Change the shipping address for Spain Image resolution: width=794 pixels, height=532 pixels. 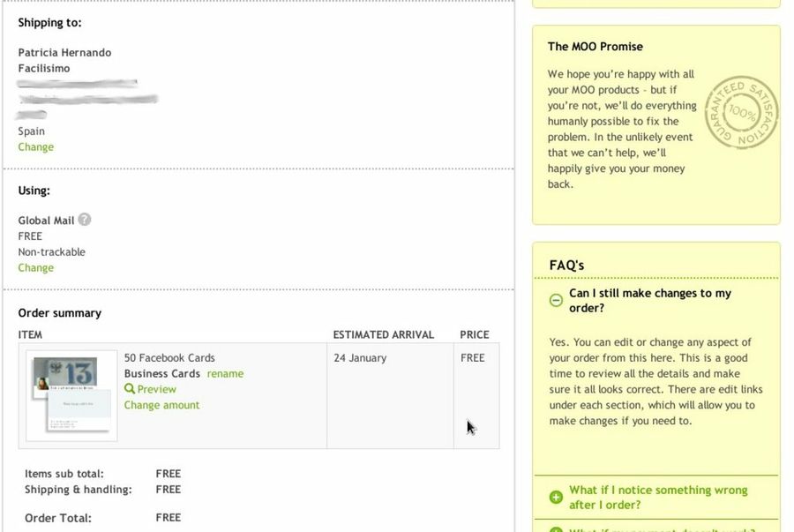35,147
